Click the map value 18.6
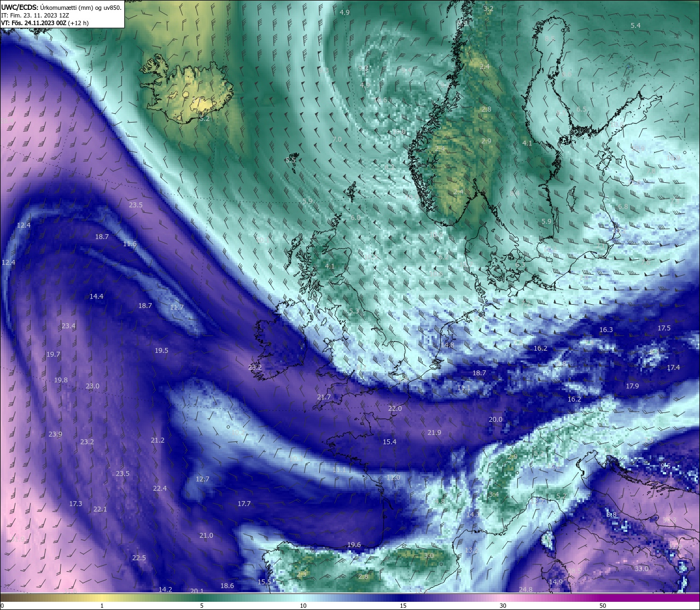 [x=227, y=586]
